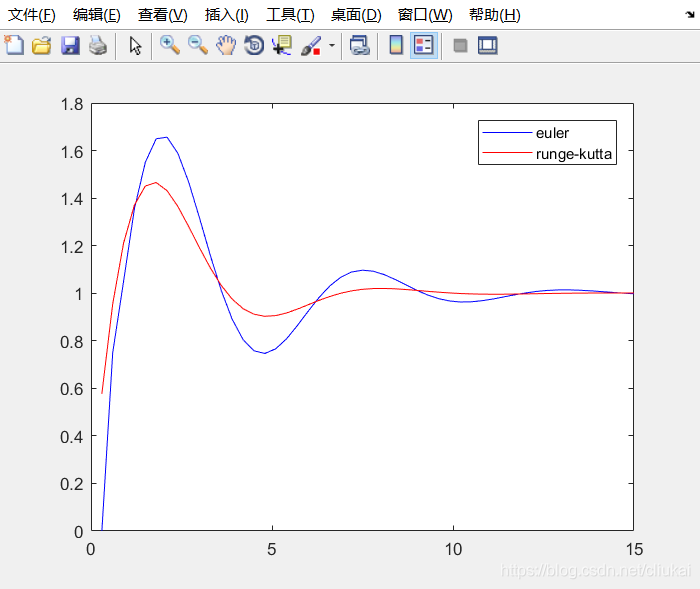Select the Brush data tool
This screenshot has width=700, height=589.
(x=311, y=46)
